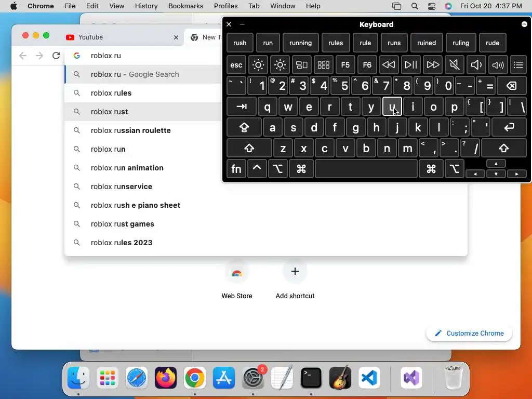Click the list icon key on keyboard

coord(518,65)
